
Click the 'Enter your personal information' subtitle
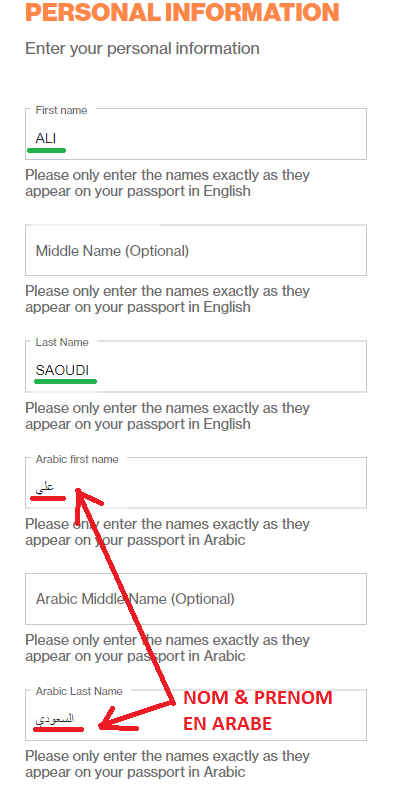point(142,49)
